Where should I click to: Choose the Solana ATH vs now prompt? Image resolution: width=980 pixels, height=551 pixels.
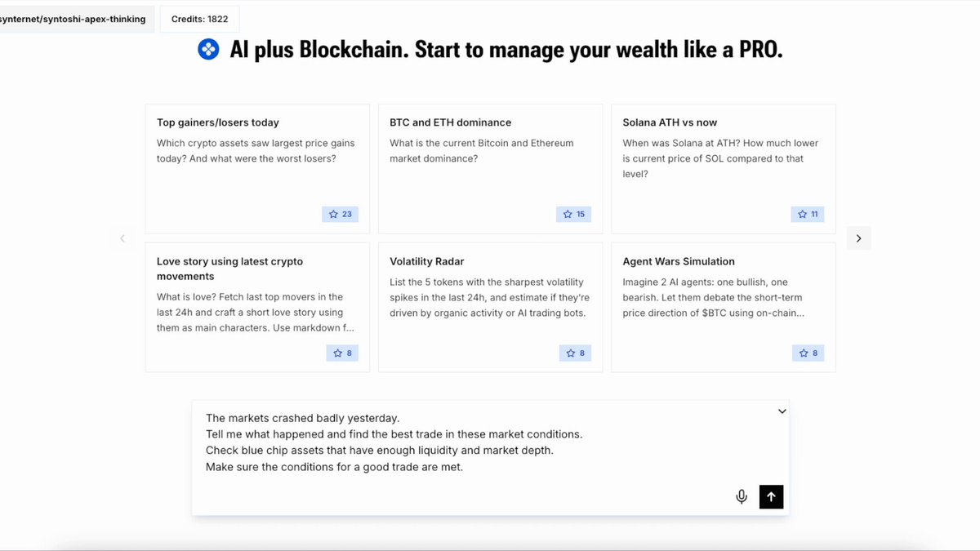[x=724, y=169]
